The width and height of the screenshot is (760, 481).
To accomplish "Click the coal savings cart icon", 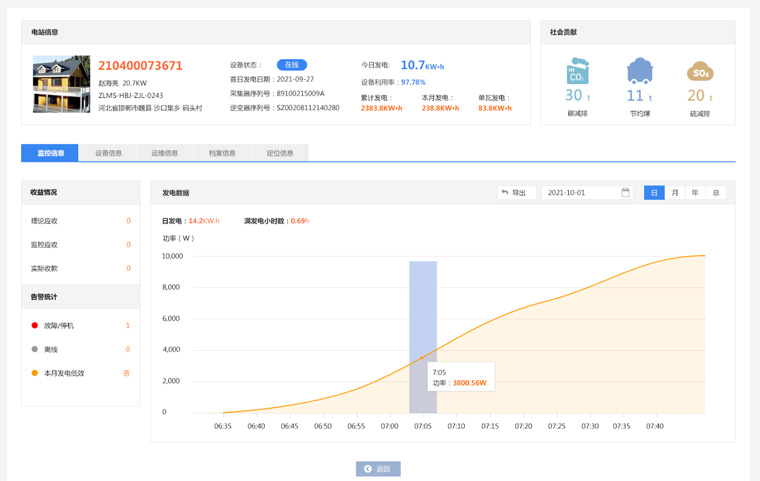I will tap(639, 71).
